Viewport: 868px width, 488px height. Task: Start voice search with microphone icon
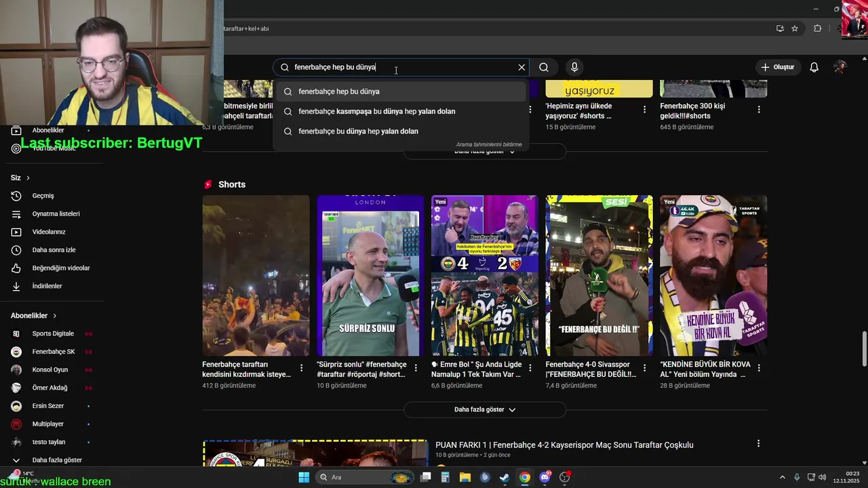click(574, 67)
